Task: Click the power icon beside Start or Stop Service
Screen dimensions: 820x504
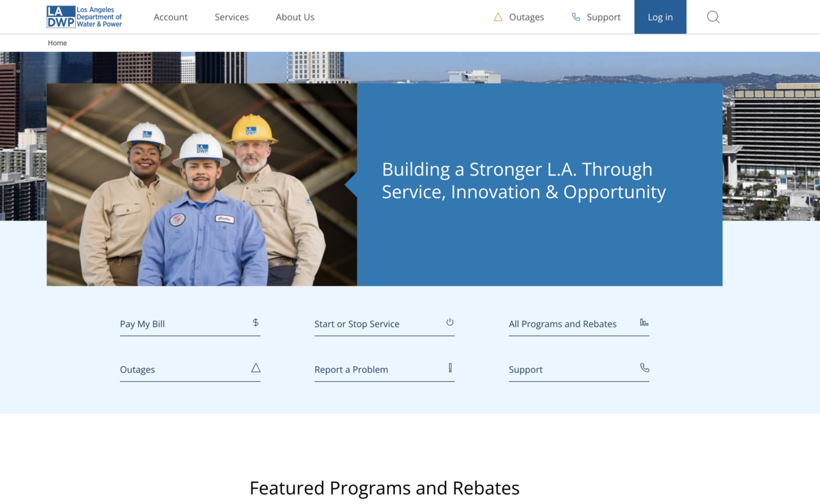Action: (450, 322)
